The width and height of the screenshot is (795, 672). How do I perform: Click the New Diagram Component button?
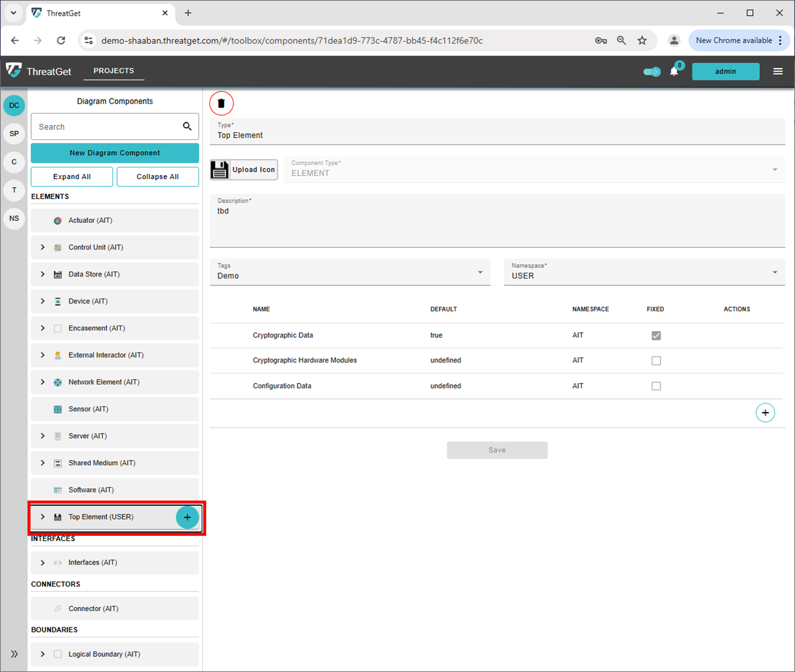115,153
